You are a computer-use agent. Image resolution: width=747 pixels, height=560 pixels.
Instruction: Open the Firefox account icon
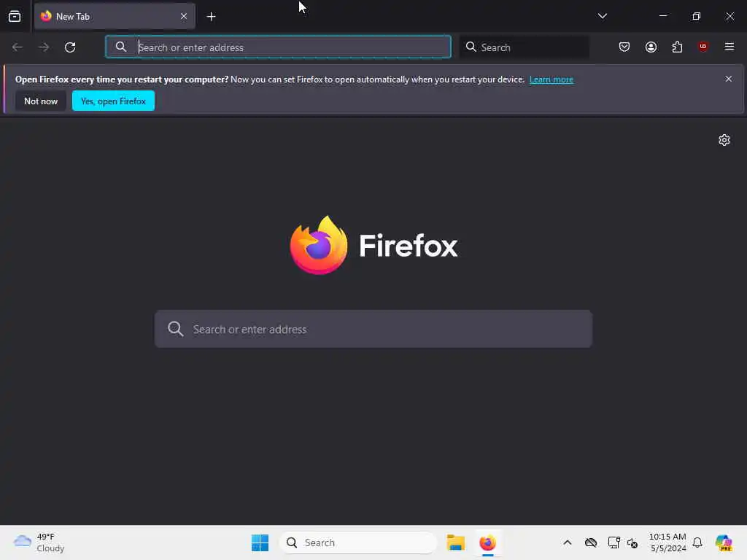point(651,47)
